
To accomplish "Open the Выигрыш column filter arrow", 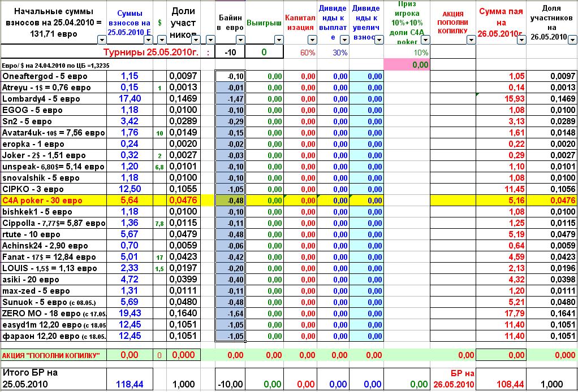I will point(279,40).
